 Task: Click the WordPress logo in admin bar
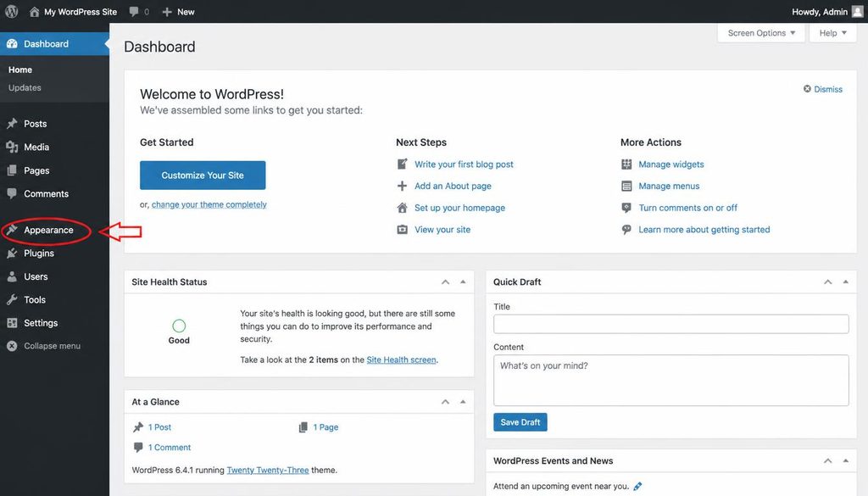(12, 12)
